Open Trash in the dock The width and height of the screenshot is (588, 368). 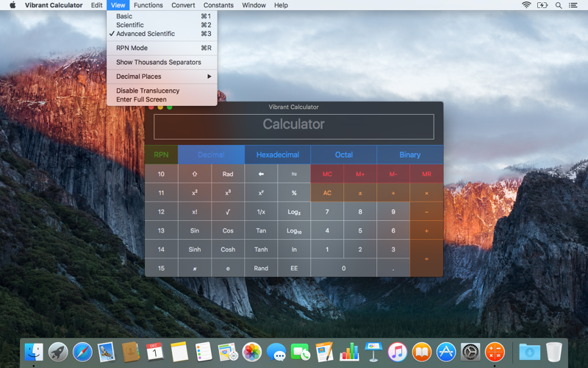click(x=554, y=353)
